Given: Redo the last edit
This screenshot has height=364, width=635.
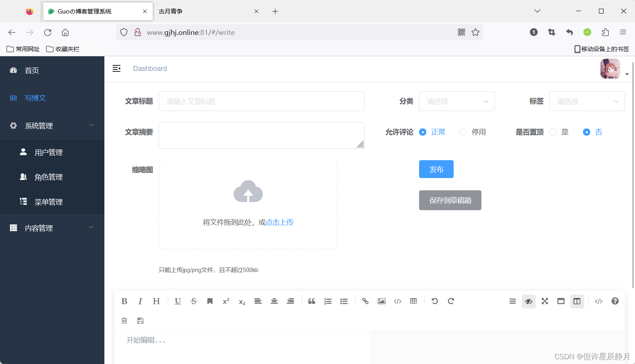Looking at the screenshot, I should pyautogui.click(x=451, y=301).
